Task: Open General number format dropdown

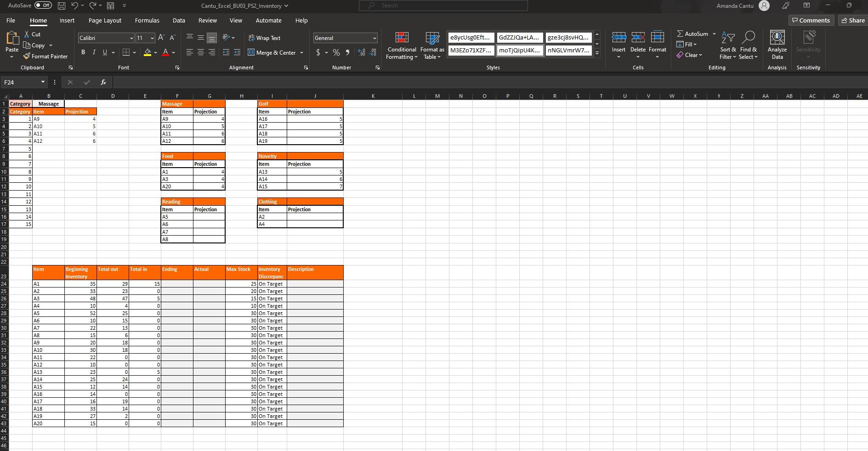Action: (374, 38)
